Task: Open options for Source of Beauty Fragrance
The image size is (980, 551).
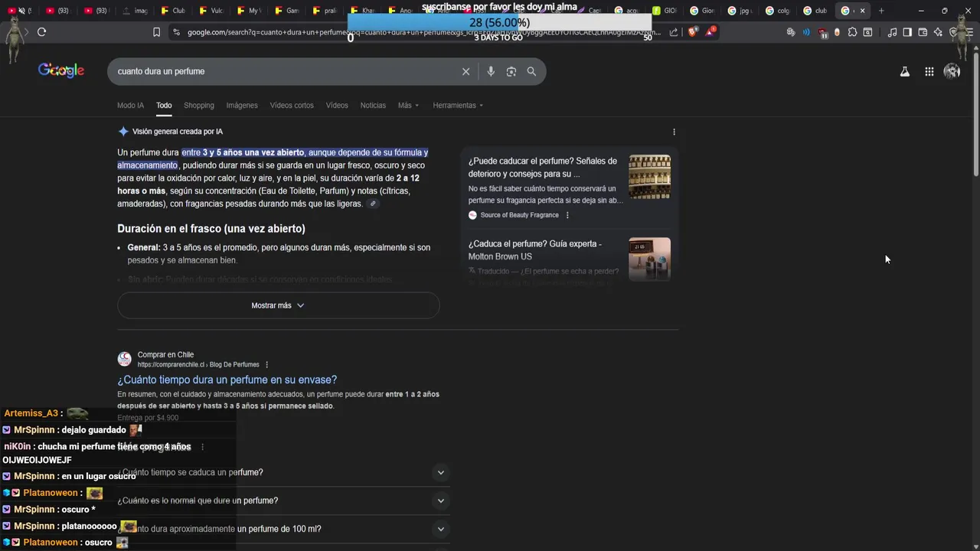Action: tap(567, 215)
